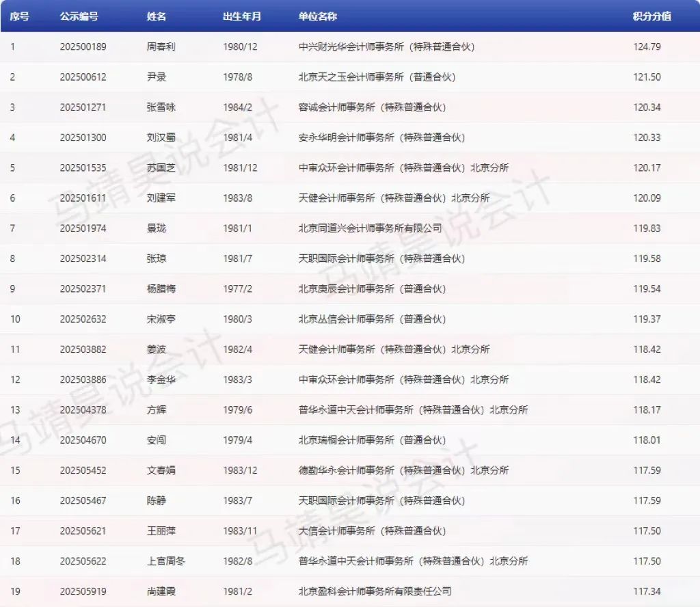Screen dimensions: 700x607
Task: Click 北京同道兴会计师事务所有限公司 unit name
Action: point(370,228)
